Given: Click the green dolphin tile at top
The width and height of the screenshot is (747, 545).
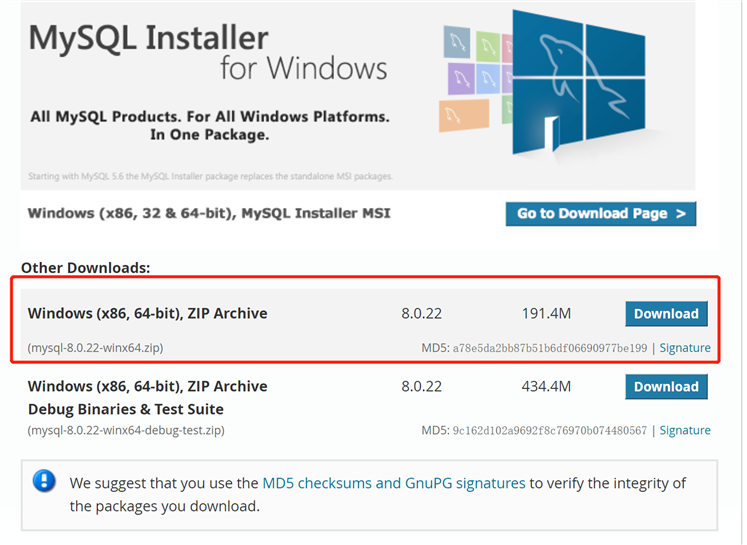Looking at the screenshot, I should pyautogui.click(x=487, y=47).
